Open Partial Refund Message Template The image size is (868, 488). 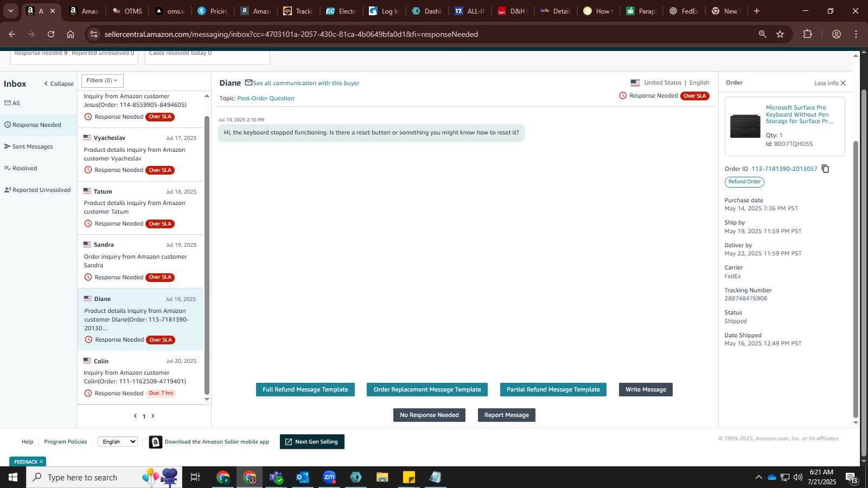click(x=553, y=389)
